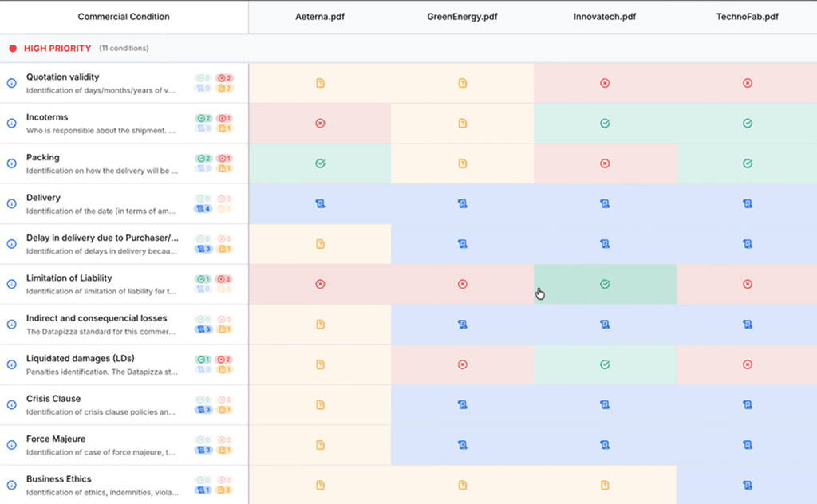Viewport: 817px width, 504px height.
Task: Click the info icon beside Quotation validity
Action: pos(12,83)
